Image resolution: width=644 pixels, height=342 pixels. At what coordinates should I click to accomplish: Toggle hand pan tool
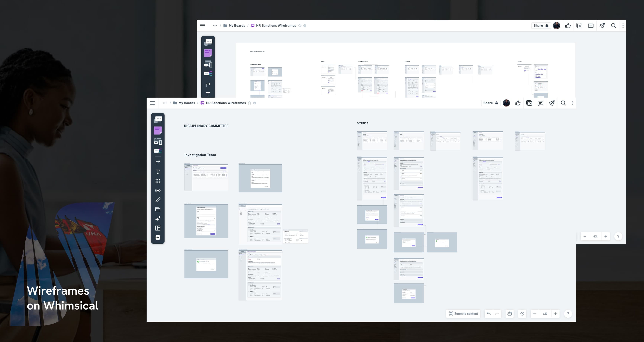click(510, 314)
